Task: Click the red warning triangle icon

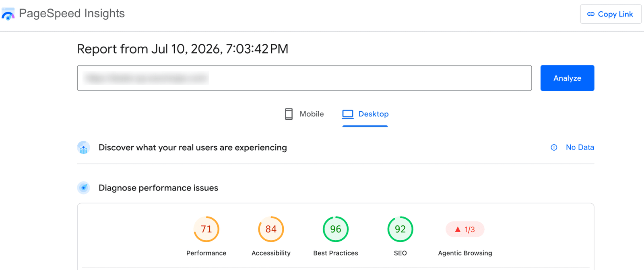Action: 458,229
